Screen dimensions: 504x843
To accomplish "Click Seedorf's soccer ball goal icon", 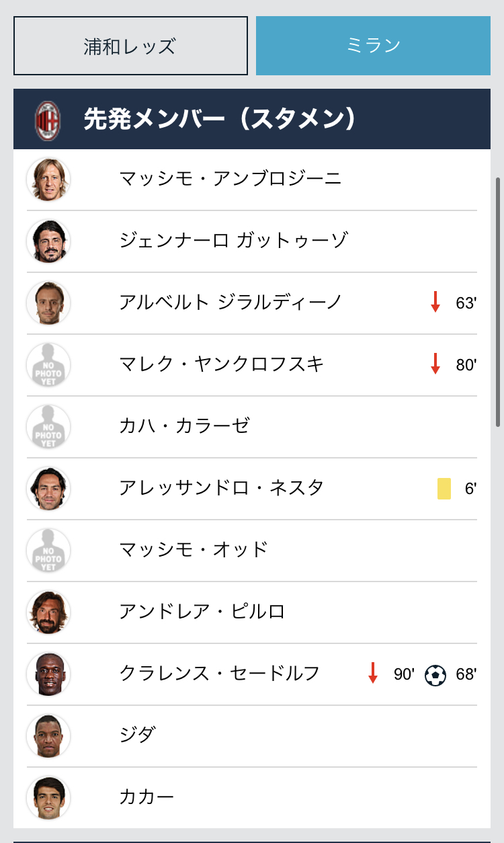I will point(435,674).
